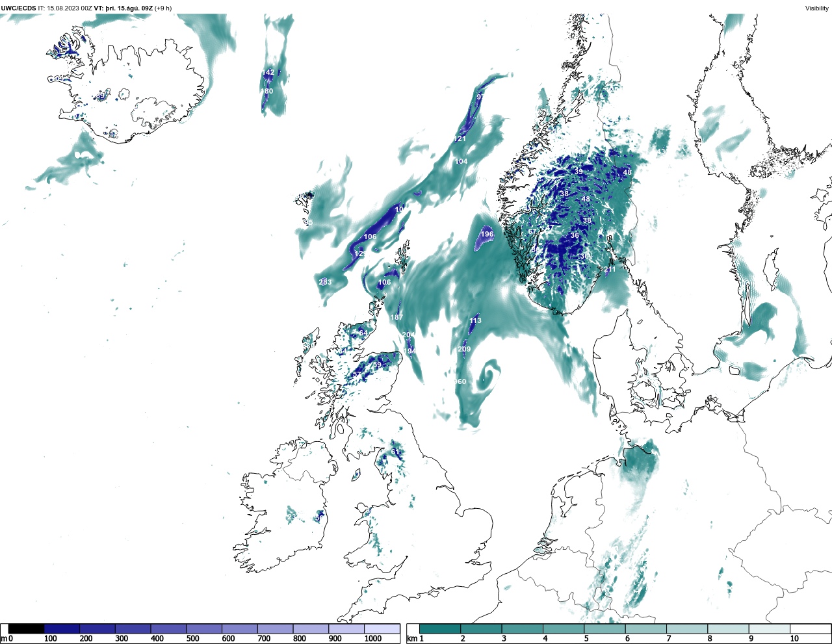This screenshot has width=832, height=644.
Task: Click the '100' tick on metres legend
Action: pyautogui.click(x=50, y=639)
